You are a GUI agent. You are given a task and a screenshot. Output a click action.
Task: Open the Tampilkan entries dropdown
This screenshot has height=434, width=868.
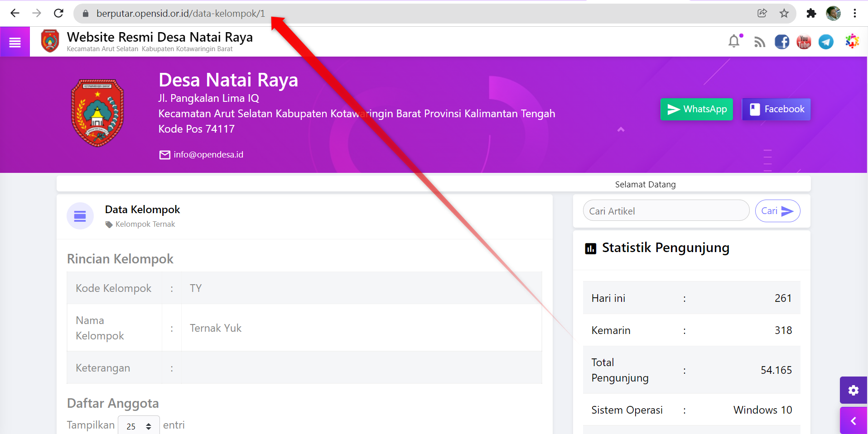[139, 426]
